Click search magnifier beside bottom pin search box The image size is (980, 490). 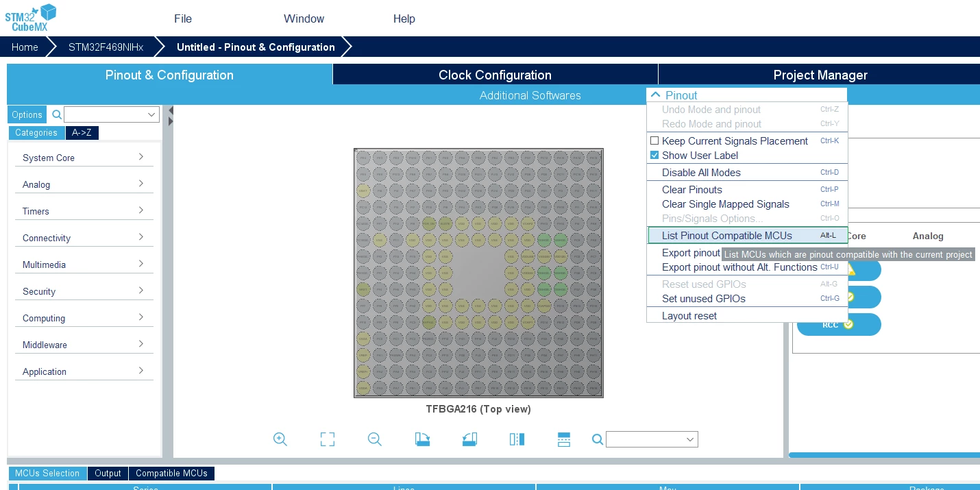[x=598, y=439]
